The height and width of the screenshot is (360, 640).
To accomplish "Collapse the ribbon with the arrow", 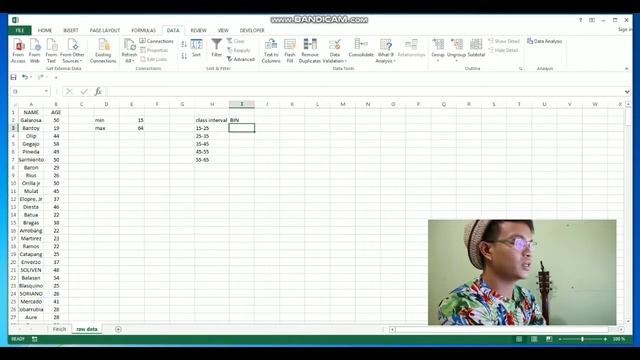I will tap(627, 69).
